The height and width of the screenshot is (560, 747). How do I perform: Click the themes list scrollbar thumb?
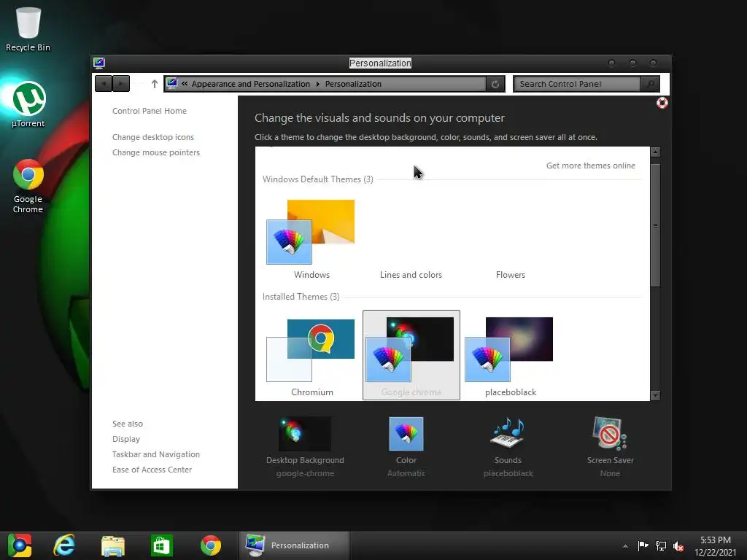tap(656, 225)
